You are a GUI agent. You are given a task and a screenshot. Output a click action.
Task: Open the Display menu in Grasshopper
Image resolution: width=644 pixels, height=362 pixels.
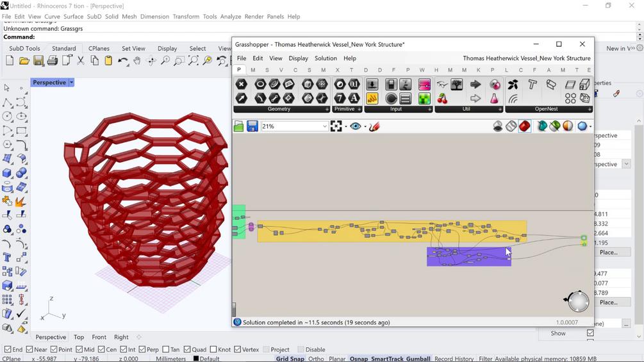coord(298,58)
